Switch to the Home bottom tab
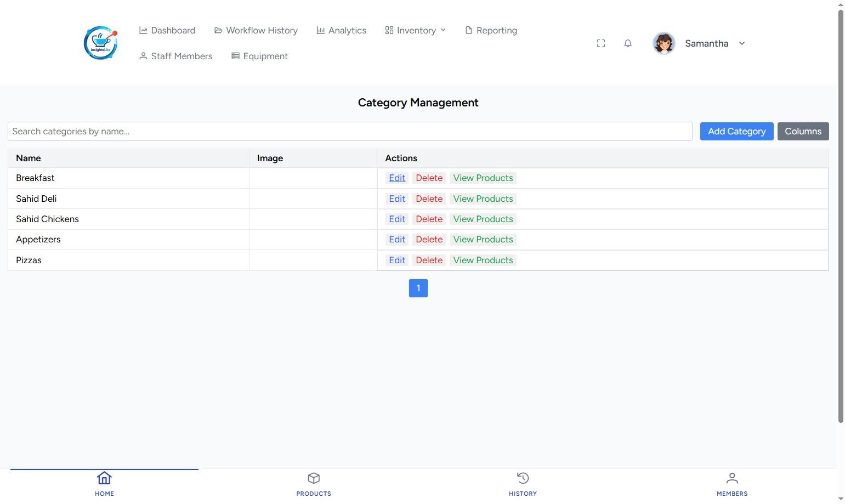Image resolution: width=845 pixels, height=504 pixels. [x=104, y=484]
